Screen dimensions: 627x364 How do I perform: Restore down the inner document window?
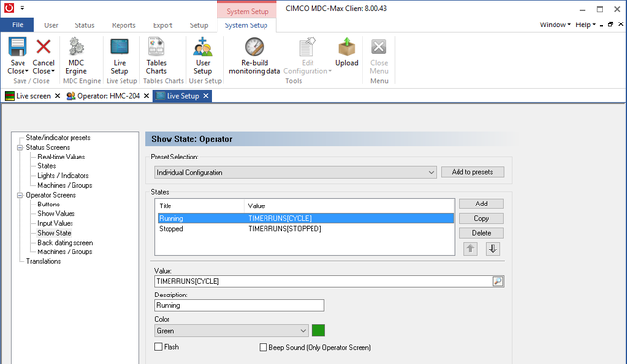(x=610, y=24)
